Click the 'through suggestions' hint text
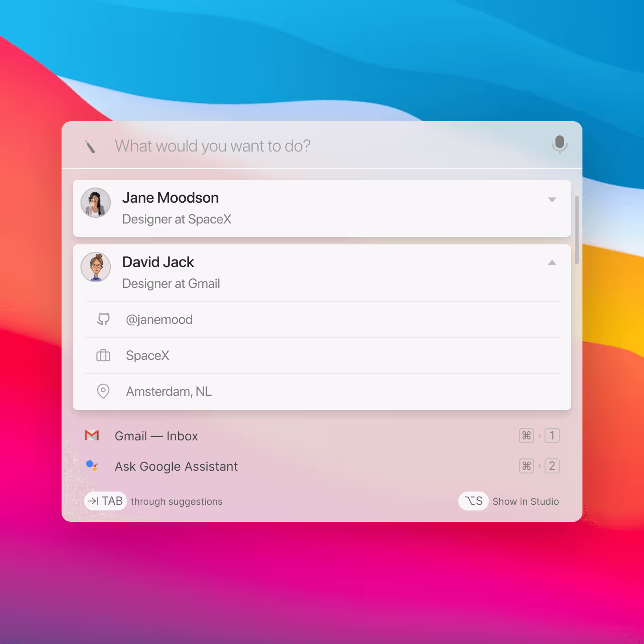644x644 pixels. (177, 501)
